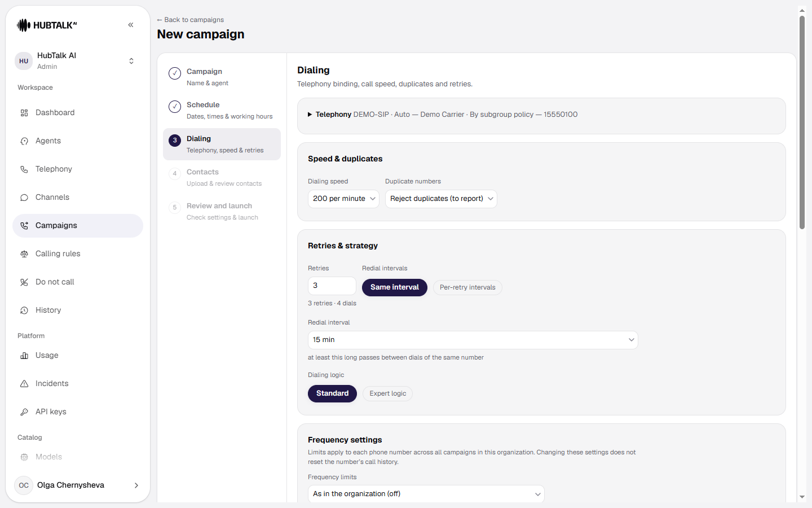Jump to the Campaign name & agent step
812x508 pixels.
[222, 77]
